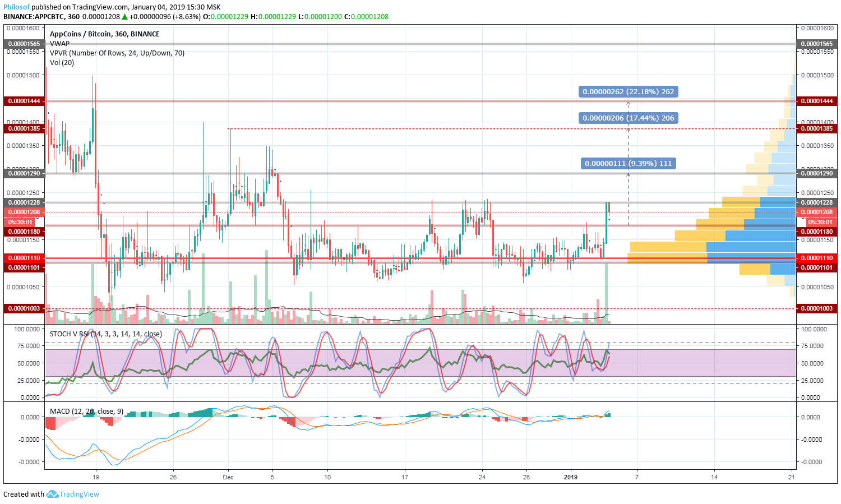
Task: Select the 0.00001385 label on left price scale
Action: (24, 128)
